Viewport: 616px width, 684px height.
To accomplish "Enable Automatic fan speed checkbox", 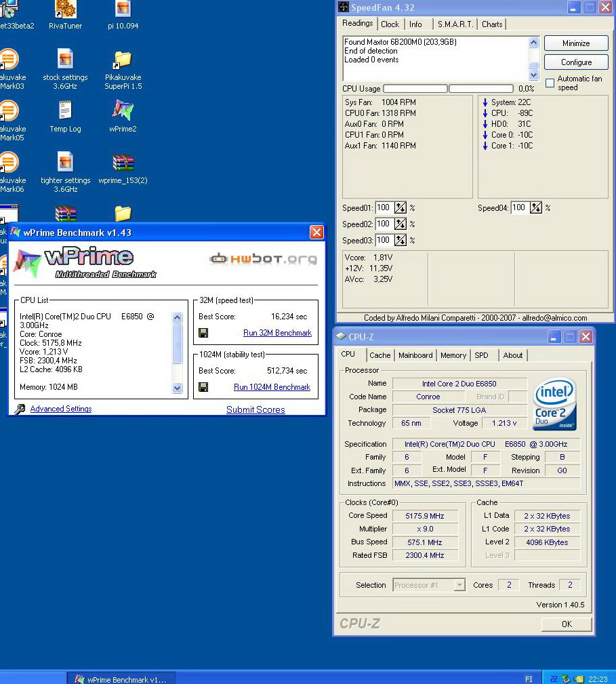I will pyautogui.click(x=550, y=83).
